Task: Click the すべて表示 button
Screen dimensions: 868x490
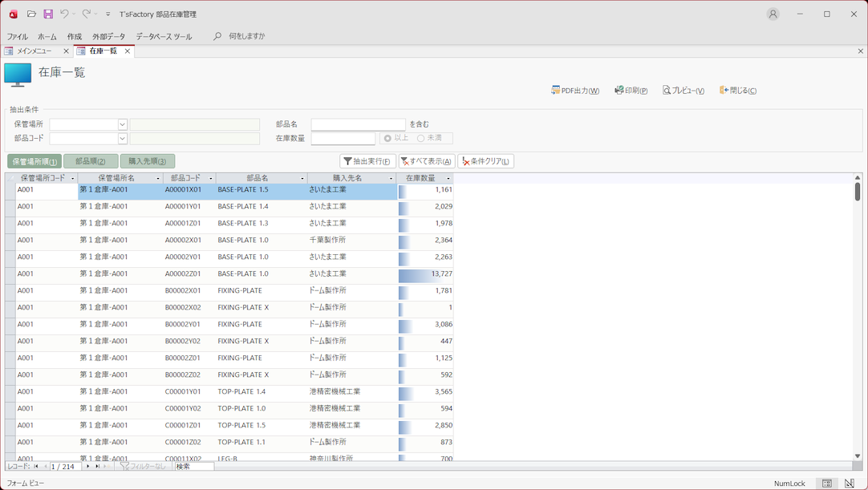Action: tap(427, 161)
